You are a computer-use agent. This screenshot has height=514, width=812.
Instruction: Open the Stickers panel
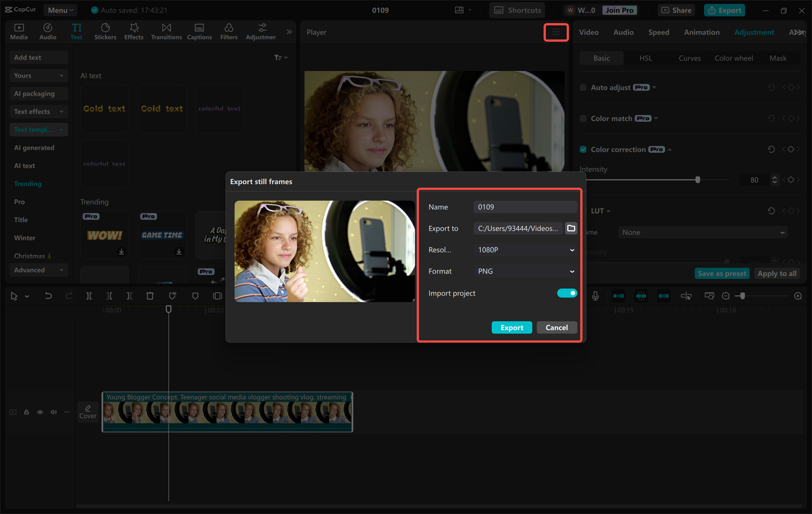(x=105, y=30)
